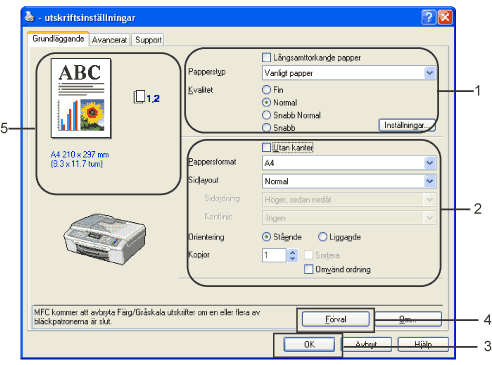492x365 pixels.
Task: Click the printer icon in title bar
Action: tap(29, 17)
